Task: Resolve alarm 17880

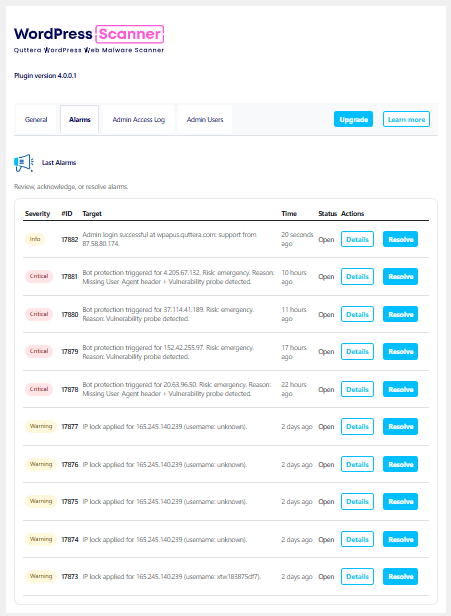Action: pos(400,314)
